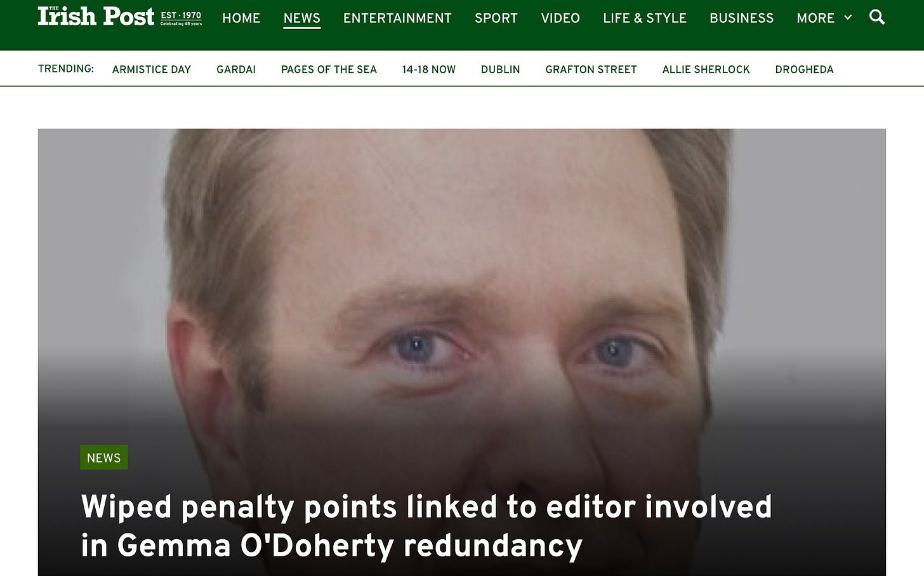The height and width of the screenshot is (576, 924).
Task: Open the ENTERTAINMENT section
Action: 397,18
